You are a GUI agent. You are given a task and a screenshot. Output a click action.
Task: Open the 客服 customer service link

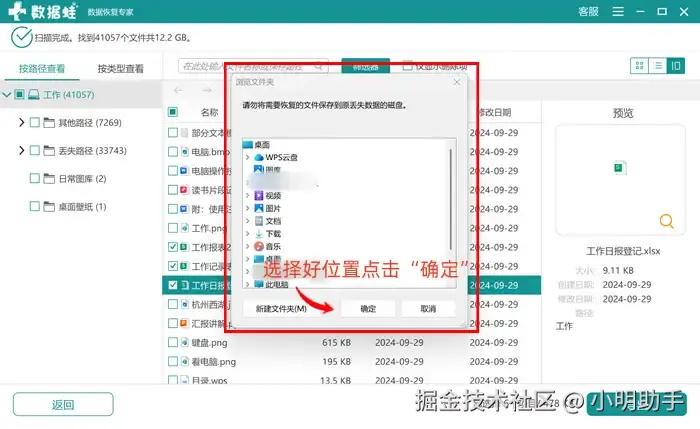(588, 12)
